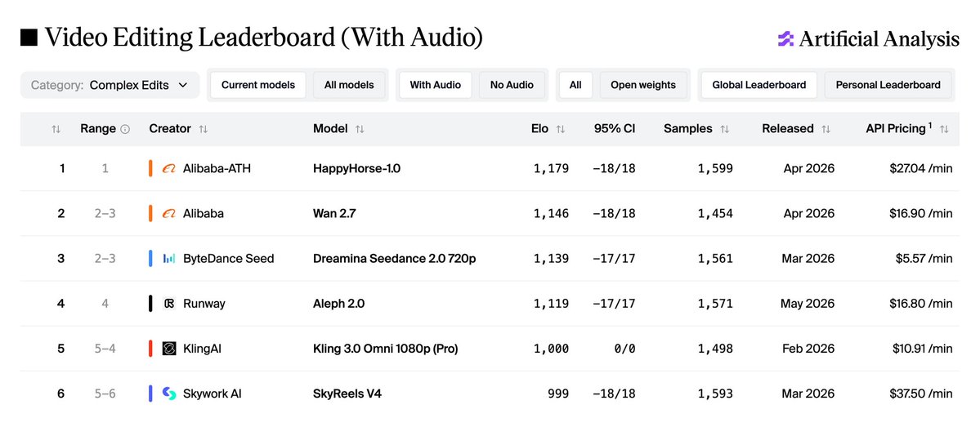The image size is (980, 436).
Task: Click the samples value 1,599
Action: (715, 169)
